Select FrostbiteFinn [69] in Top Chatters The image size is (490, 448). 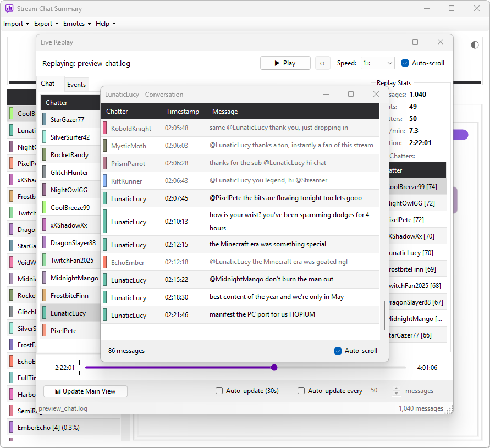pyautogui.click(x=417, y=269)
